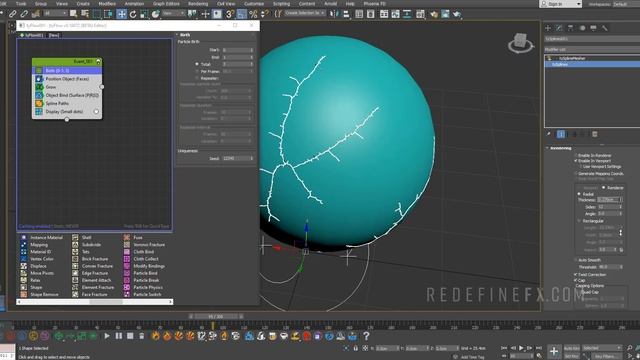The height and width of the screenshot is (360, 640).
Task: Click the Voronoi Fracture operator icon
Action: coord(127,244)
